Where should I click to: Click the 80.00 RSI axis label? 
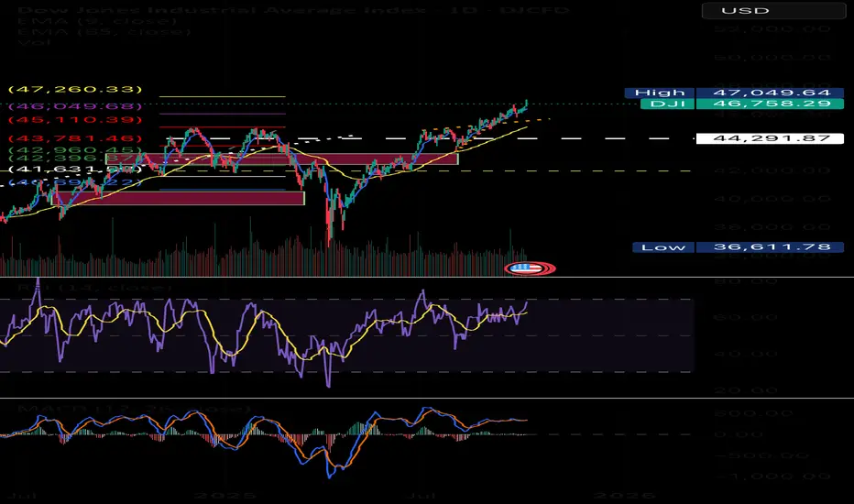[746, 281]
